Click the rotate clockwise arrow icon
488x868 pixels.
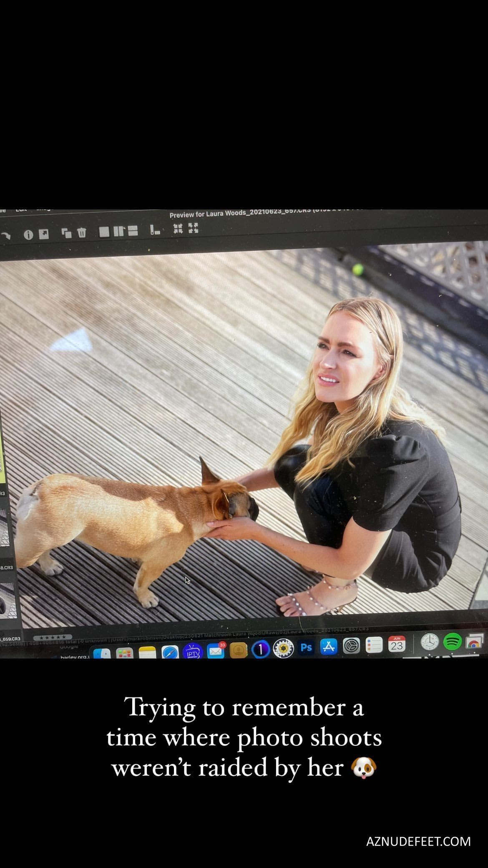[x=5, y=236]
